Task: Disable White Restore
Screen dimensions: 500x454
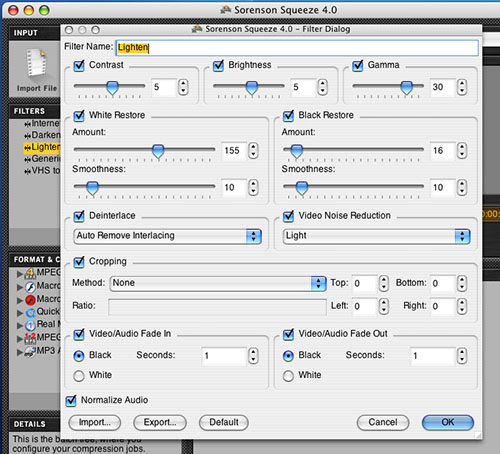Action: pos(79,116)
